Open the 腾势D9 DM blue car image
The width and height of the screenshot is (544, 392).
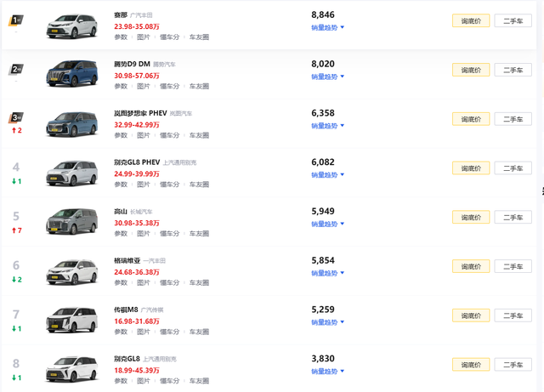(x=71, y=74)
